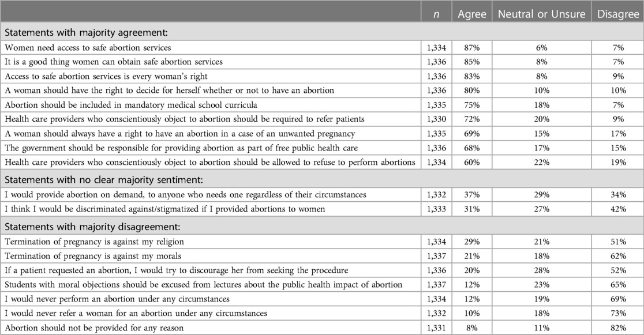Viewport: 644px width, 335px height.
Task: Click the Agree column header
Action: [x=472, y=14]
